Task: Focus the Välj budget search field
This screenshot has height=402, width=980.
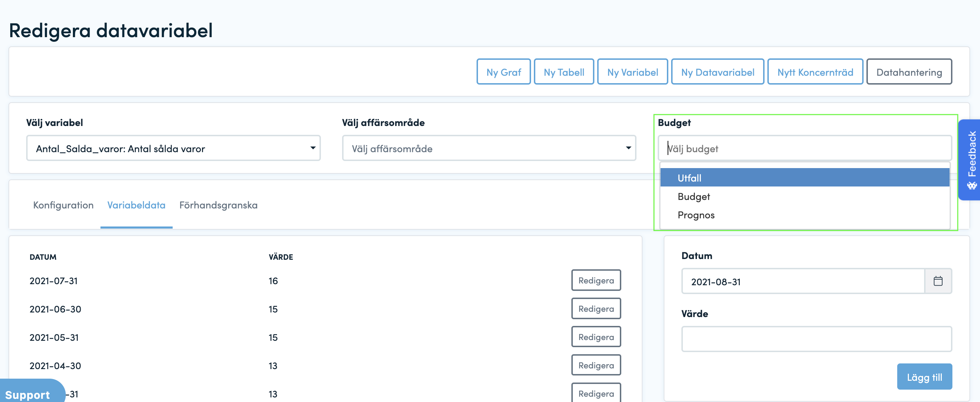Action: click(x=805, y=148)
